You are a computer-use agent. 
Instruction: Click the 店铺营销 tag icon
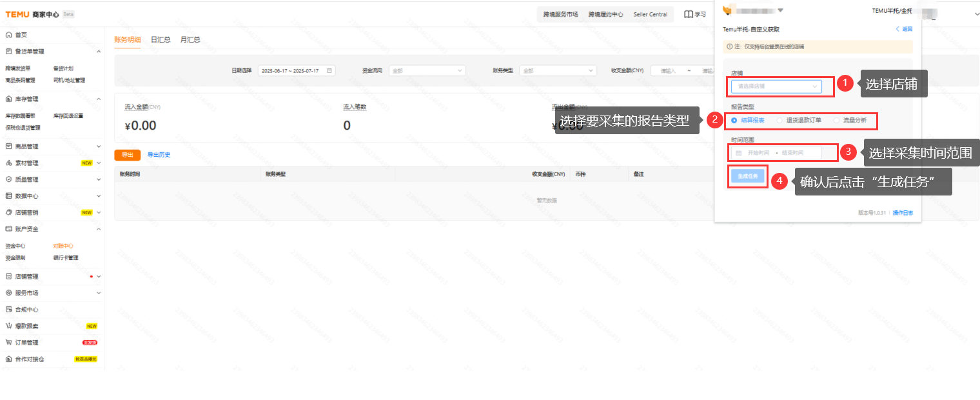click(x=8, y=212)
